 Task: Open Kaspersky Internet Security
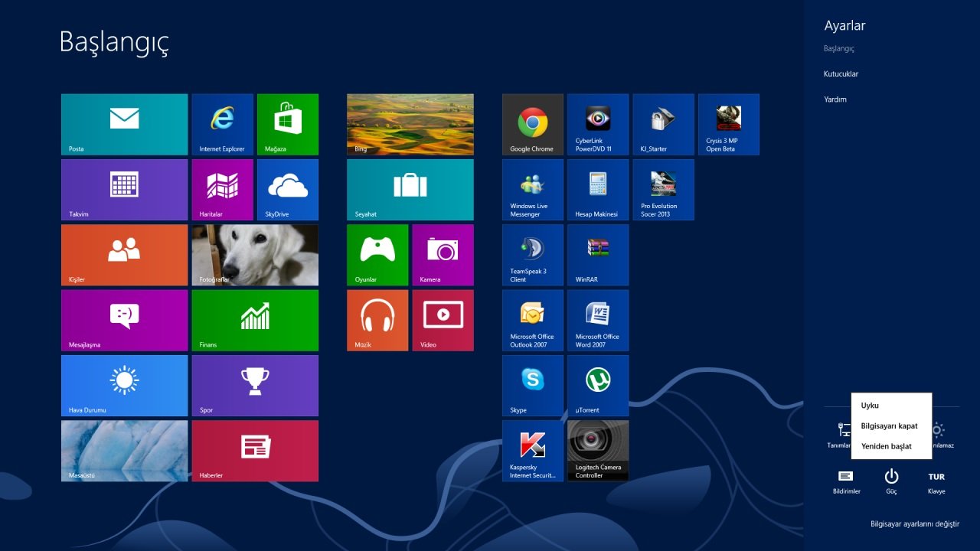533,451
